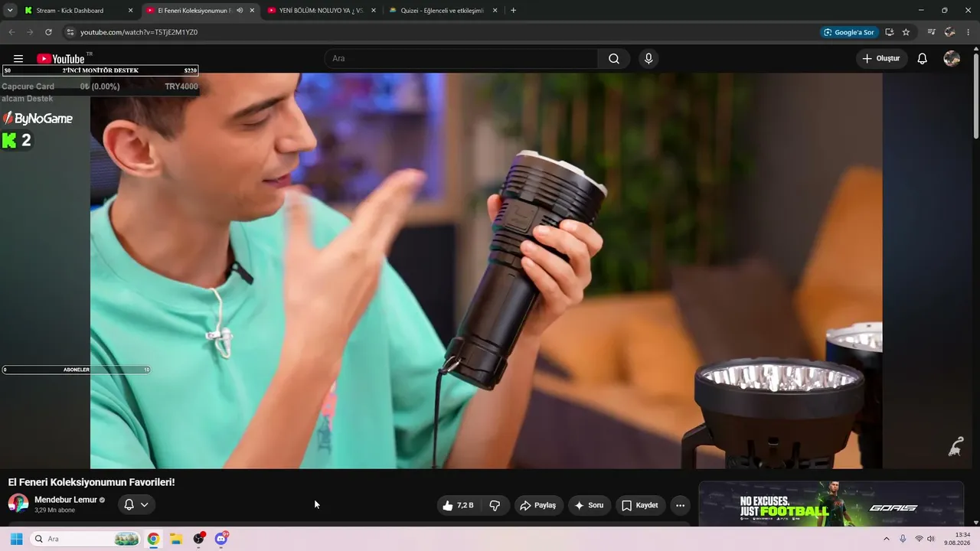Open Chrome profile avatar in toolbar
The height and width of the screenshot is (551, 980).
950,32
